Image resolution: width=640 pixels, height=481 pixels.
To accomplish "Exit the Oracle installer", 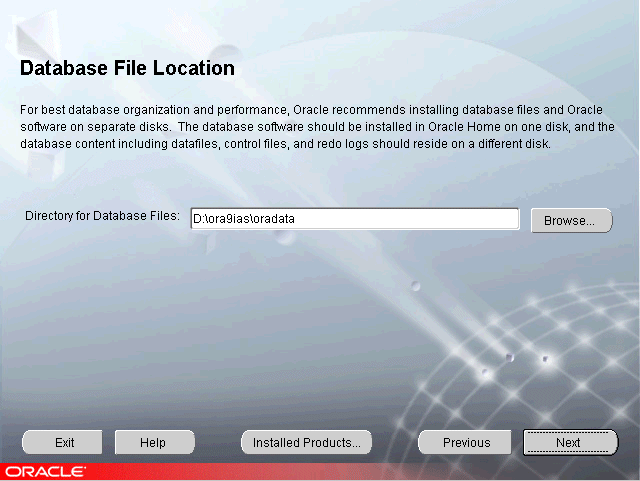I will [62, 442].
